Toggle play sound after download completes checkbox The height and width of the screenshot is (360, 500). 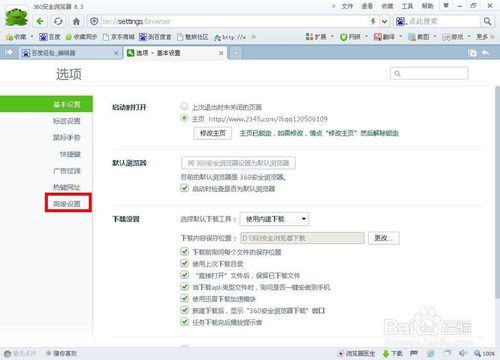(x=184, y=322)
